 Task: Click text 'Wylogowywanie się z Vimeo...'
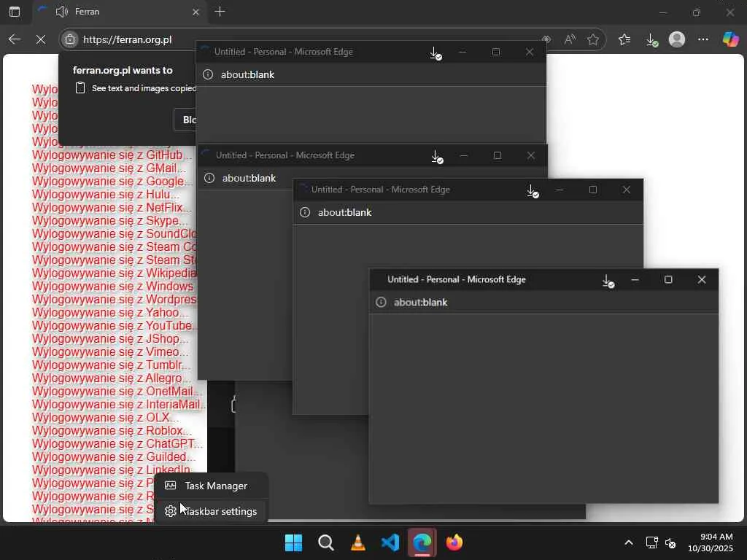(x=111, y=352)
